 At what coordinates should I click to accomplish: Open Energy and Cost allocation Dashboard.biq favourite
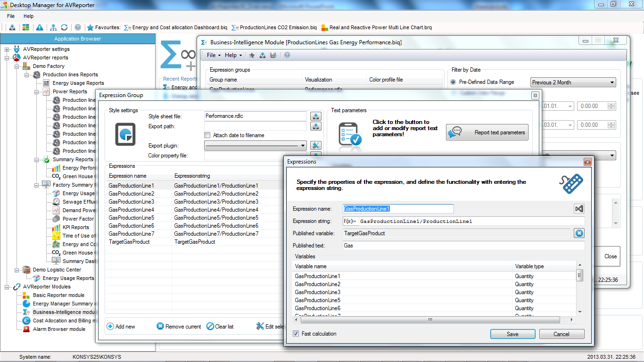[x=176, y=27]
